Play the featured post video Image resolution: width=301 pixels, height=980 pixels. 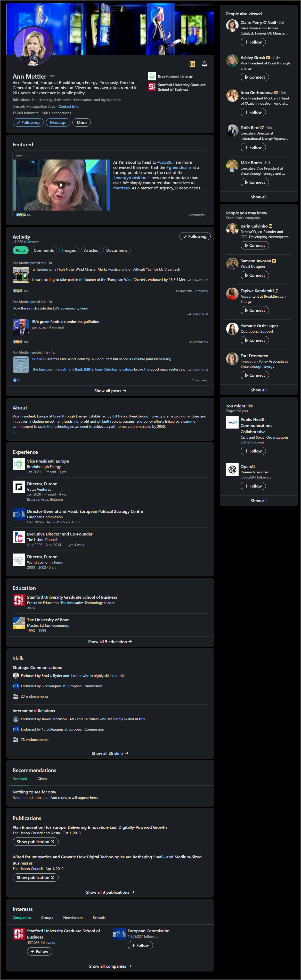click(61, 185)
